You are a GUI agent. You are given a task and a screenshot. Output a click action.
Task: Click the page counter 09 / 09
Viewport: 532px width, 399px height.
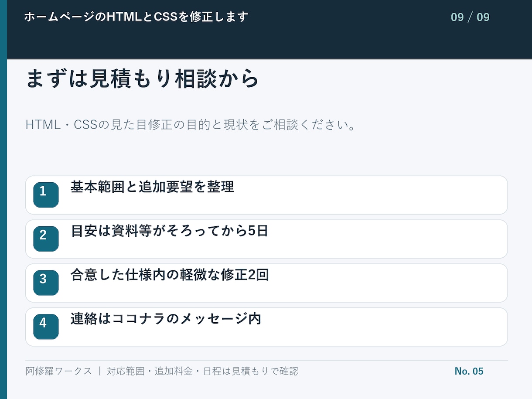tap(470, 17)
